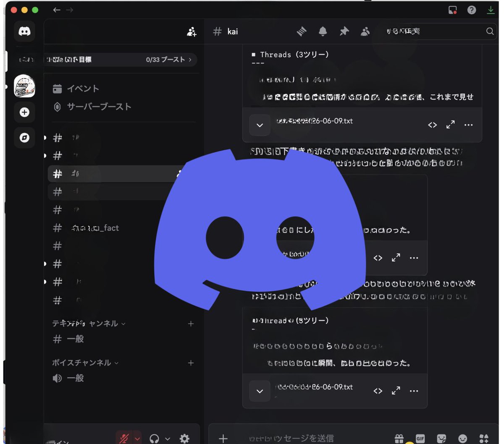This screenshot has width=504, height=444.
Task: Open the emoji picker smiley
Action: point(463,439)
